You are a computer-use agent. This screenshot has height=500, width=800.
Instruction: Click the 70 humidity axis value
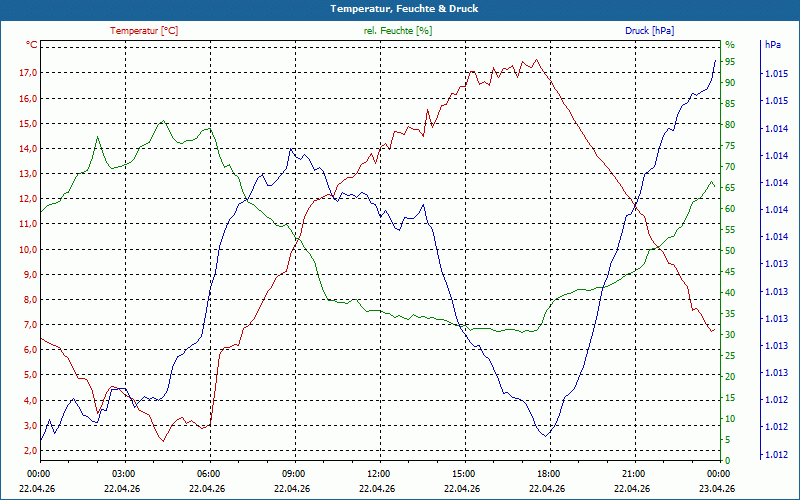730,167
